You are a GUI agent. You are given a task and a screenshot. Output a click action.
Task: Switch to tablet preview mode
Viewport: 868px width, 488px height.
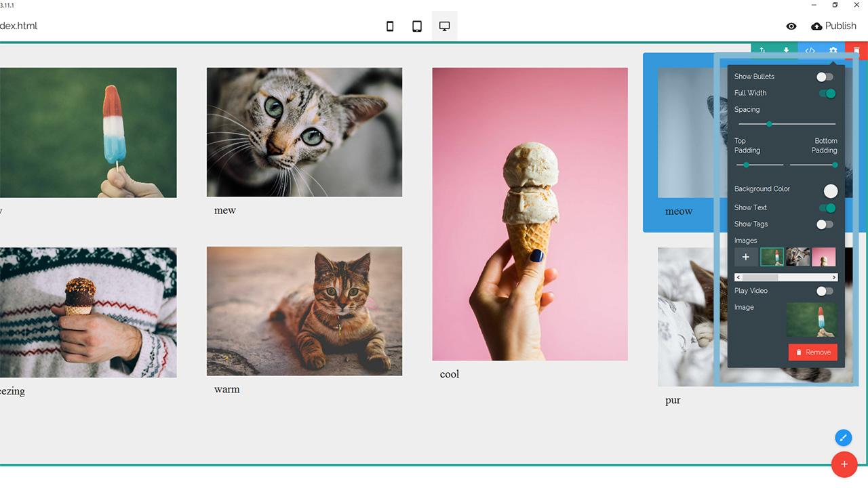click(417, 26)
